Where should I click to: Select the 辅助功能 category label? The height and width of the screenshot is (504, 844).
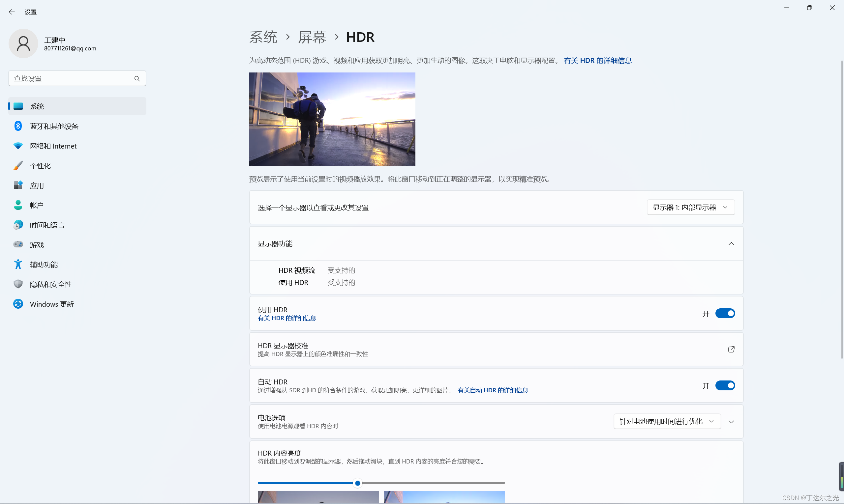point(44,265)
